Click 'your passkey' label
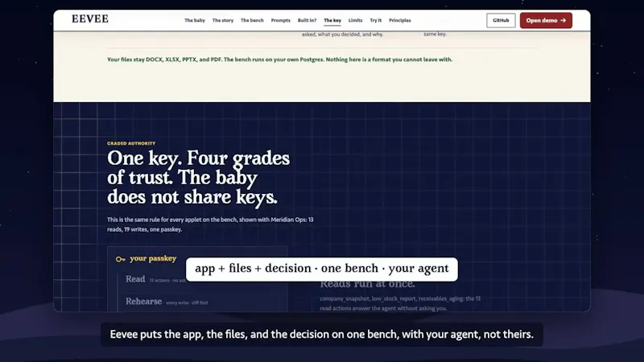Image resolution: width=644 pixels, height=362 pixels. tap(153, 258)
